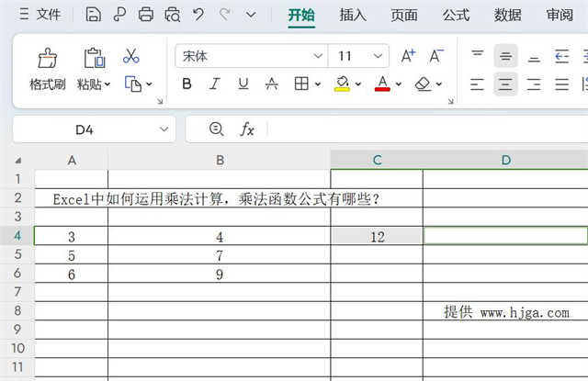
Task: Apply cell borders icon
Action: pyautogui.click(x=301, y=84)
